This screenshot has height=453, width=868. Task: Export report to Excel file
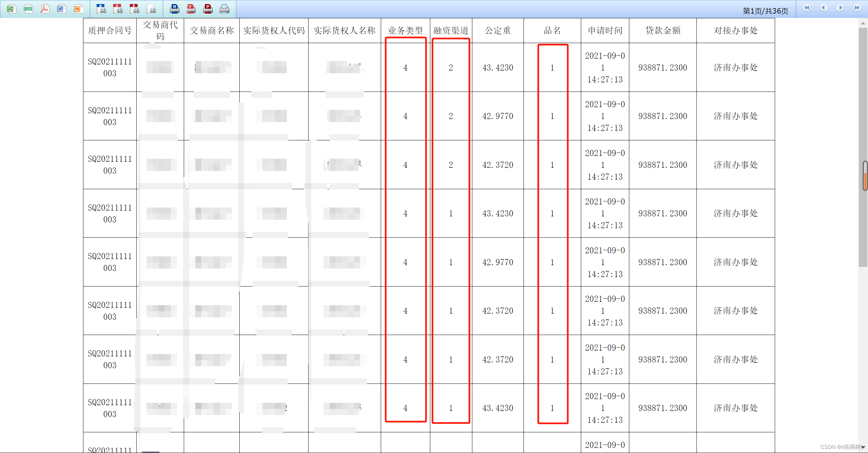pos(11,9)
